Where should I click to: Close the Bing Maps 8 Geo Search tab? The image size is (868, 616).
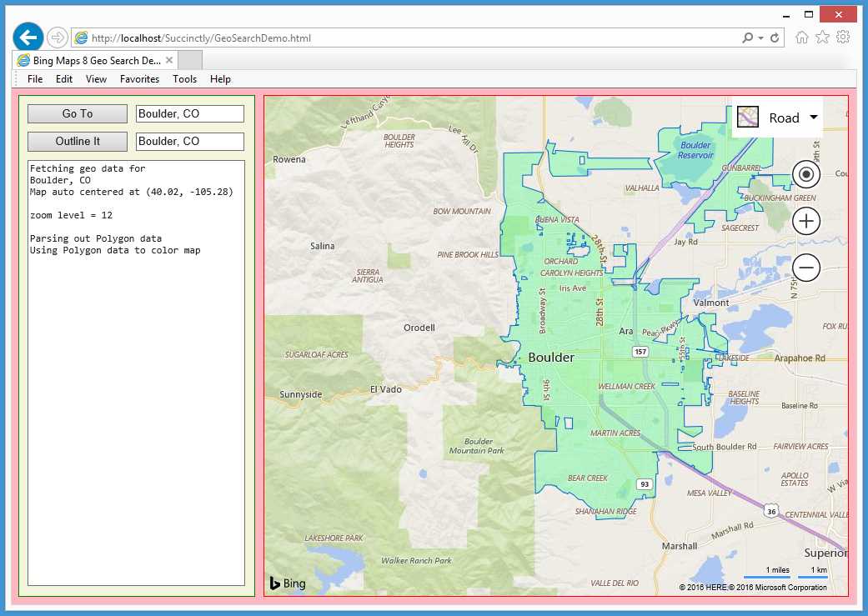(x=169, y=60)
